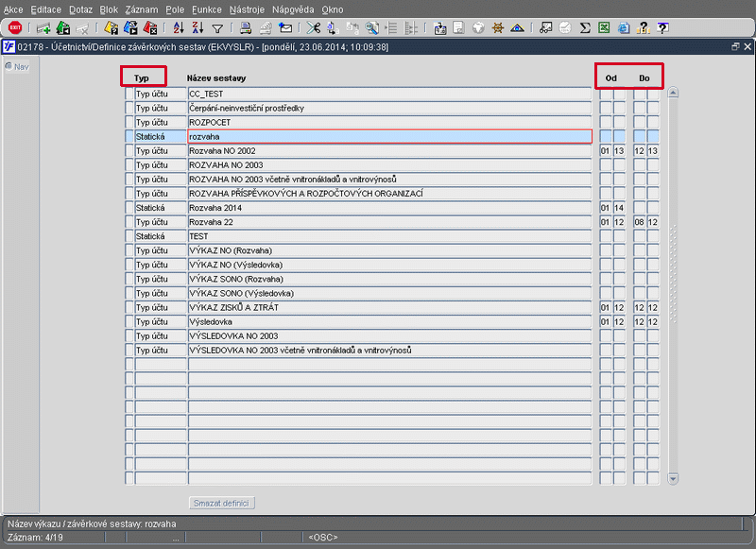This screenshot has width=756, height=549.
Task: Sort ascending with the A-Z icon
Action: coord(179,28)
